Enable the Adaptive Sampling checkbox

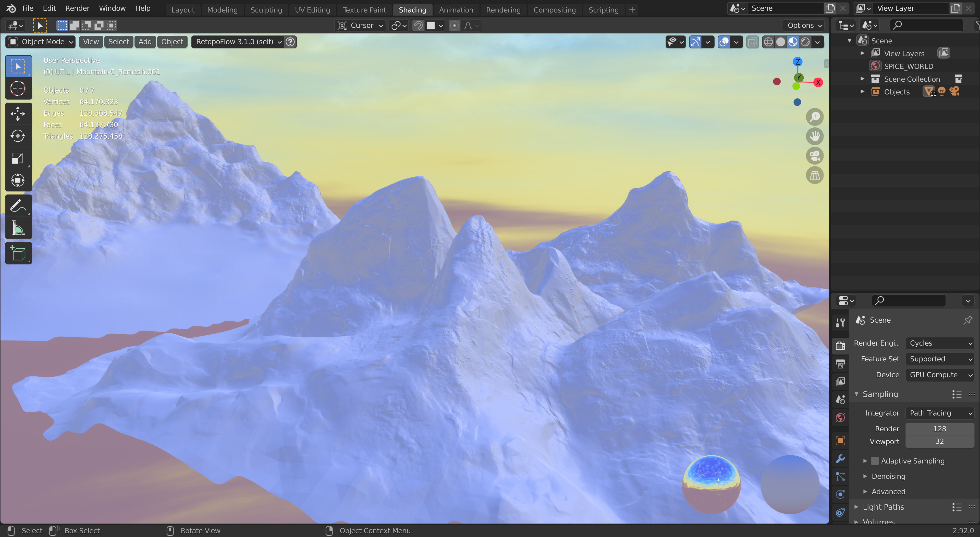(875, 461)
